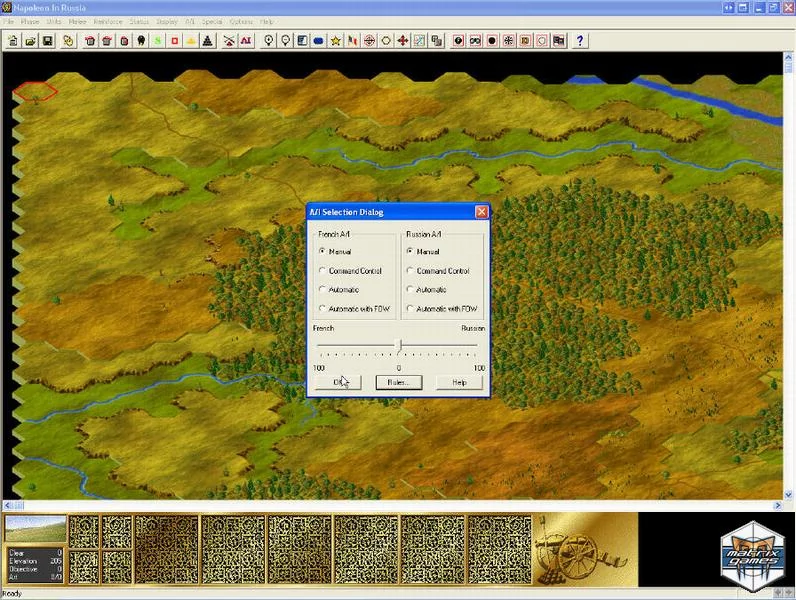796x600 pixels.
Task: Open the Melee menu
Action: (78, 21)
